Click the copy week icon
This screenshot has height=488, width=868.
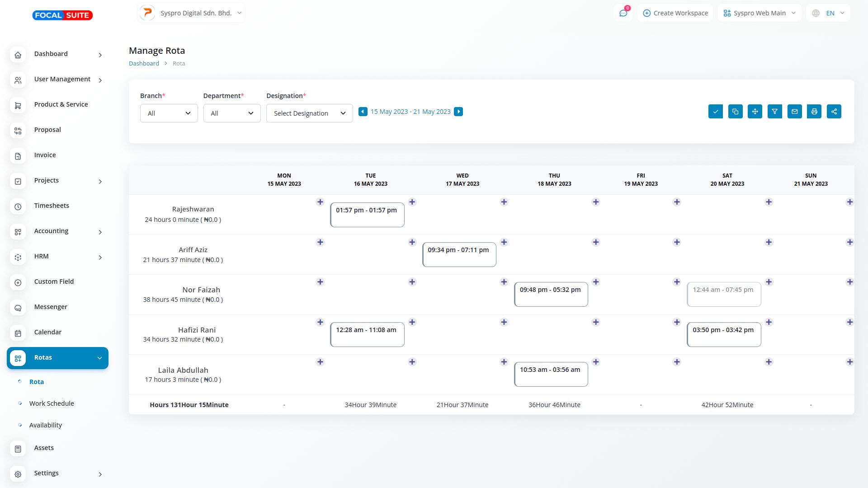[x=735, y=112]
